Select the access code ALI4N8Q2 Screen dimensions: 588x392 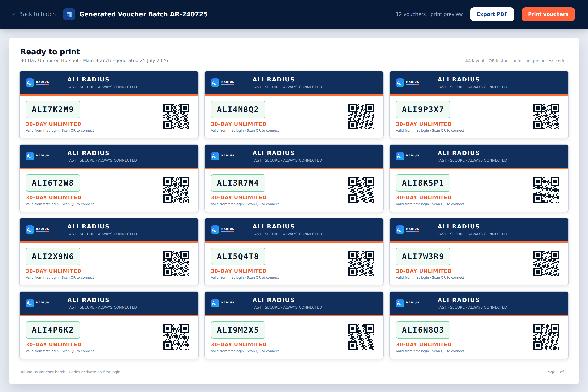coord(238,109)
